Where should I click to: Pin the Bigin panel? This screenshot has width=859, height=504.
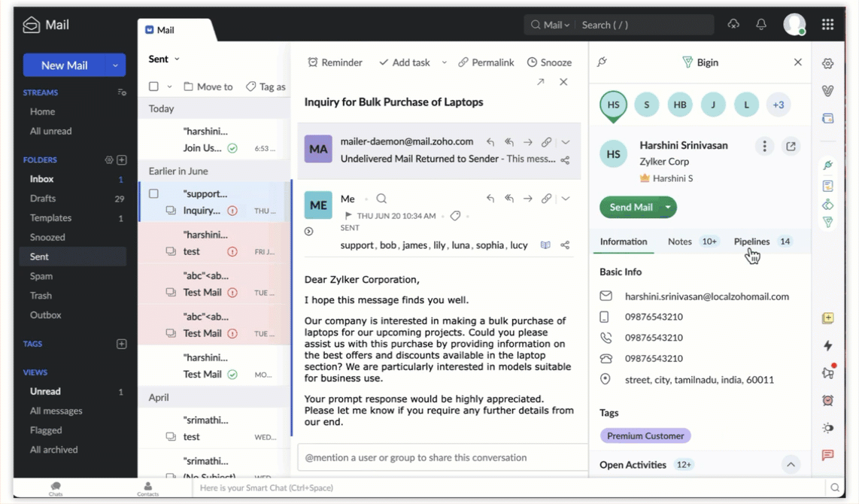point(602,62)
